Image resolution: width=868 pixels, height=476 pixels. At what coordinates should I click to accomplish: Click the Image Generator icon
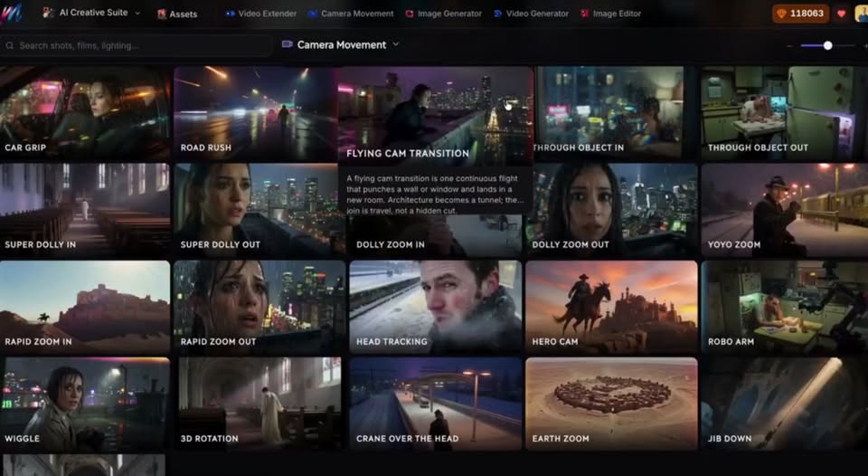[x=410, y=14]
